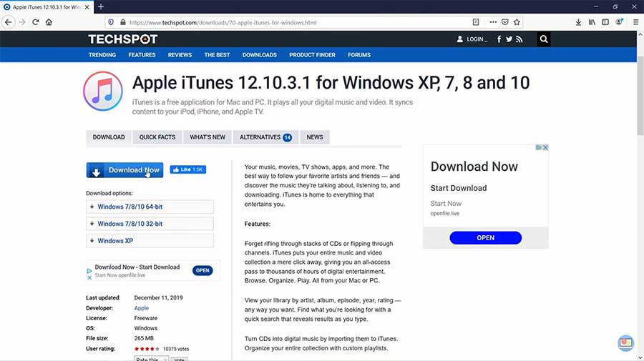Click the padlock site security icon
644x361 pixels.
point(122,22)
